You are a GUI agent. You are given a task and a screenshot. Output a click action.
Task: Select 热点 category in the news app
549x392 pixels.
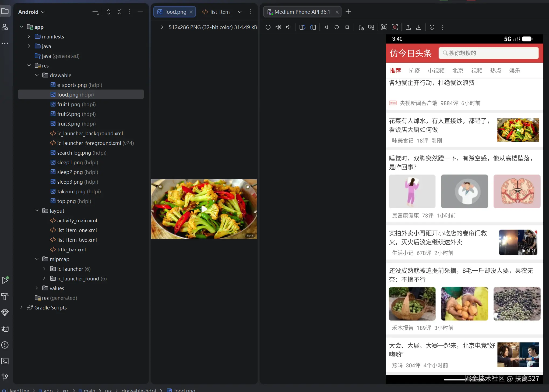pyautogui.click(x=495, y=70)
